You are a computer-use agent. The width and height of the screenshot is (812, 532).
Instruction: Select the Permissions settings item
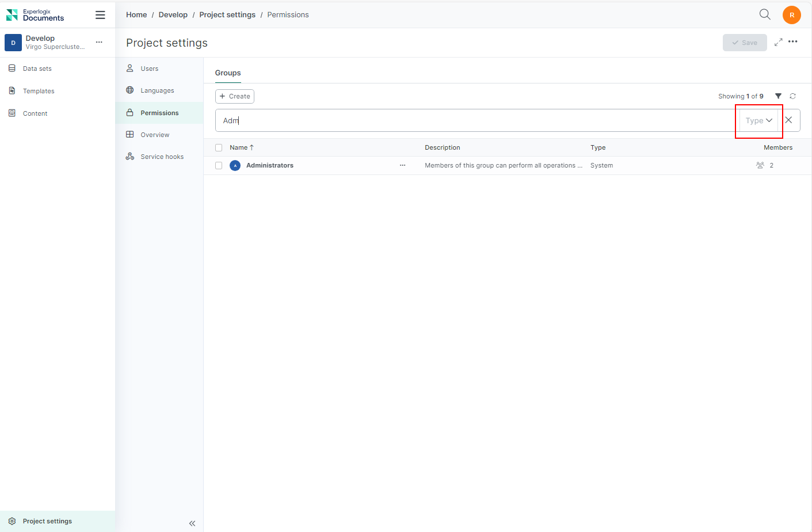(159, 113)
